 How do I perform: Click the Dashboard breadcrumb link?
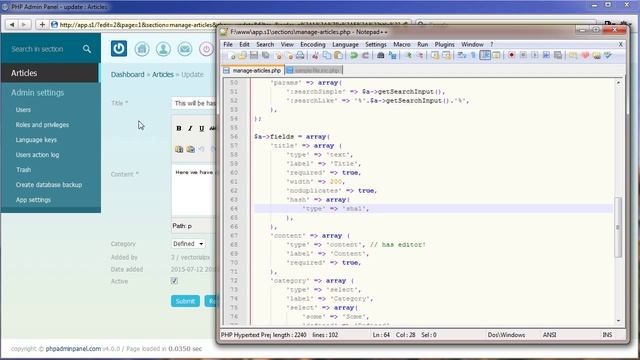127,74
